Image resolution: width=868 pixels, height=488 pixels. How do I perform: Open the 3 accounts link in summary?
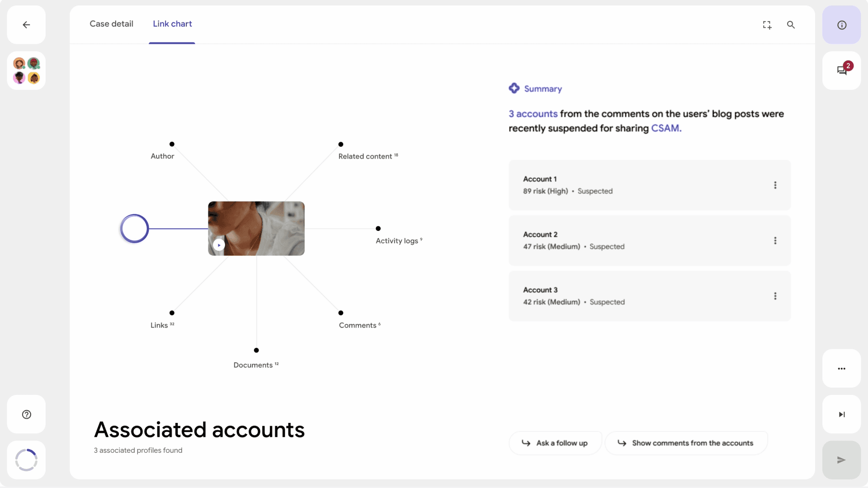pyautogui.click(x=533, y=114)
